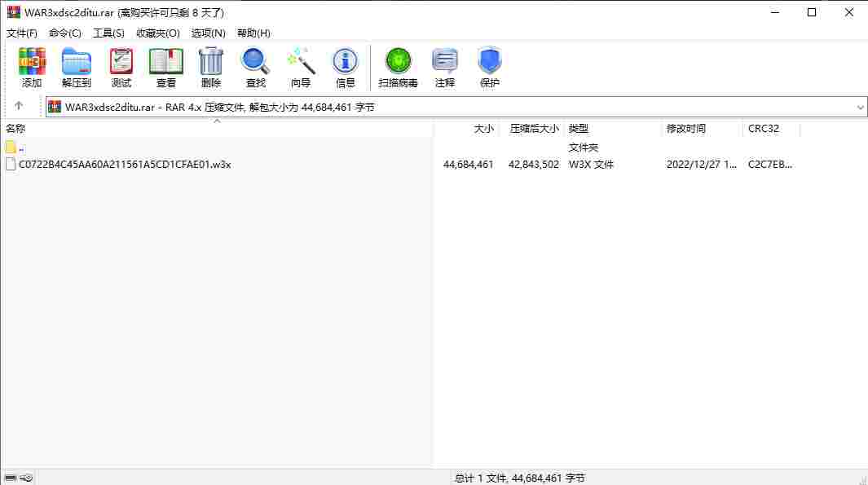
Task: Open the Find (查找) magnifier tool
Action: coord(256,67)
